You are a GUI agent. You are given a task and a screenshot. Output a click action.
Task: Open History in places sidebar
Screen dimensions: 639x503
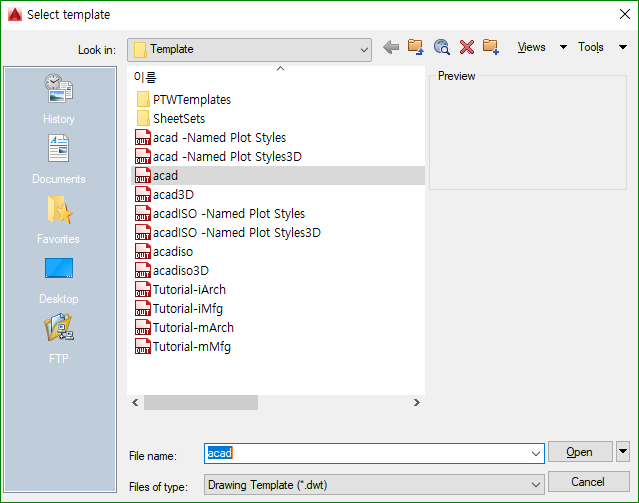pos(59,99)
